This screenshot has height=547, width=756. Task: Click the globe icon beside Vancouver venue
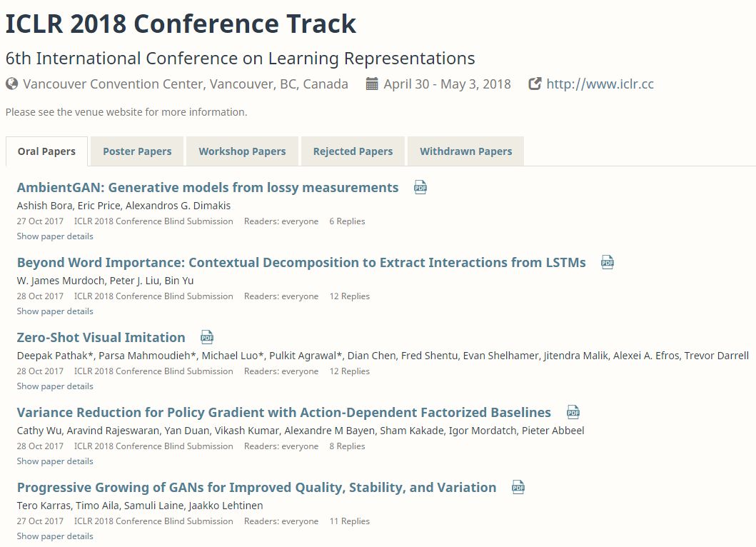[x=11, y=84]
